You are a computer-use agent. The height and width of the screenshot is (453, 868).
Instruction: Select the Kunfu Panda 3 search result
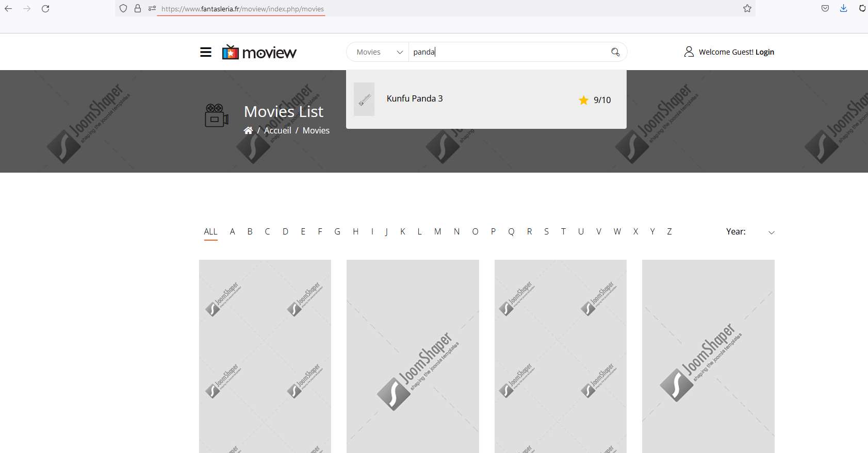tap(415, 98)
